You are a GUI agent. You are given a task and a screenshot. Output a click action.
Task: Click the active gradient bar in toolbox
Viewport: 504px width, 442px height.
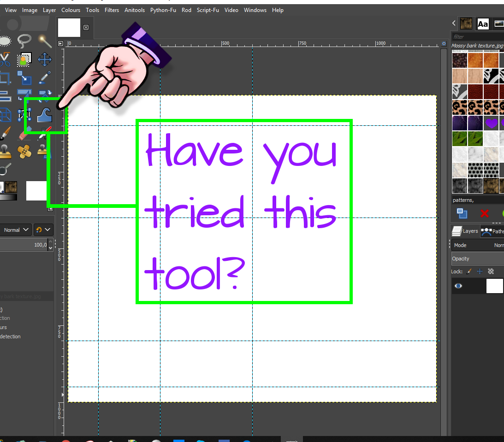8,197
